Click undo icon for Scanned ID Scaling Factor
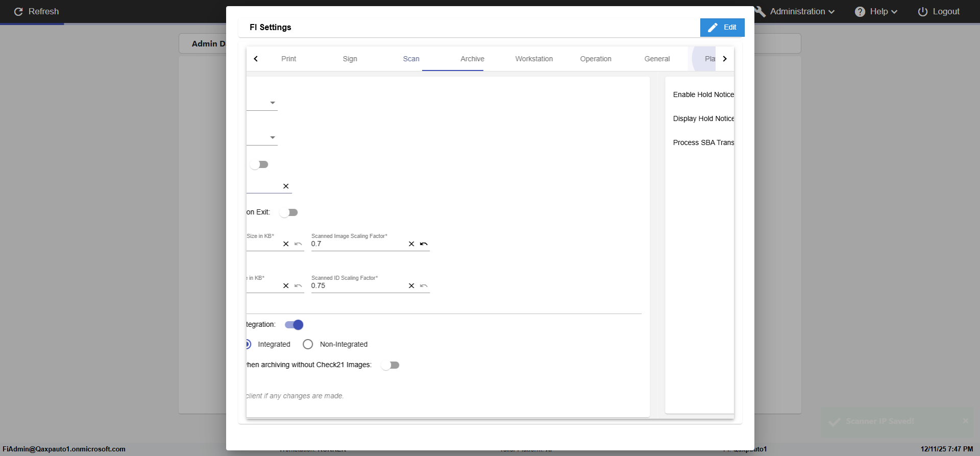Screen dimensions: 980x456 [424, 286]
